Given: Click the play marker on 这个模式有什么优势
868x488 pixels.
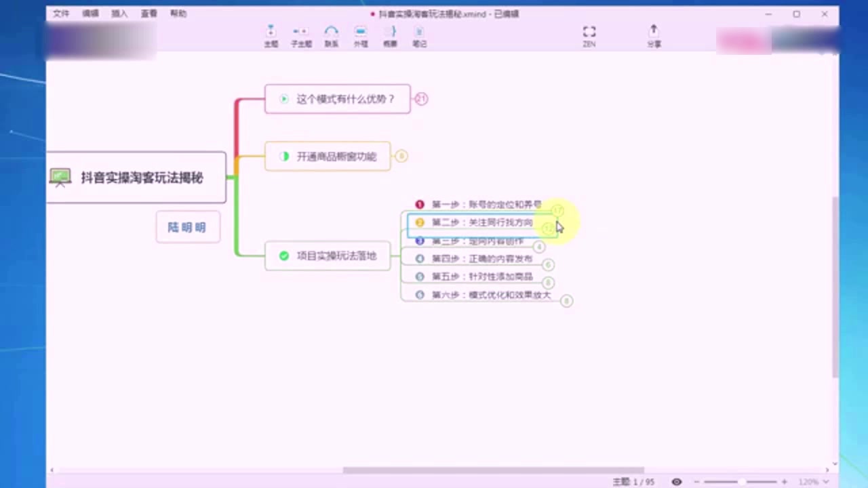Looking at the screenshot, I should tap(284, 99).
